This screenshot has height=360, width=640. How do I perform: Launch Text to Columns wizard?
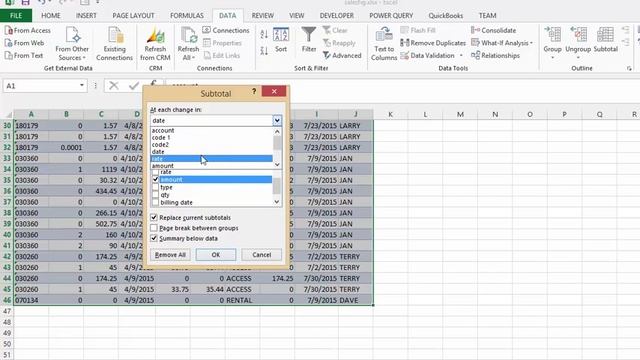pos(384,44)
